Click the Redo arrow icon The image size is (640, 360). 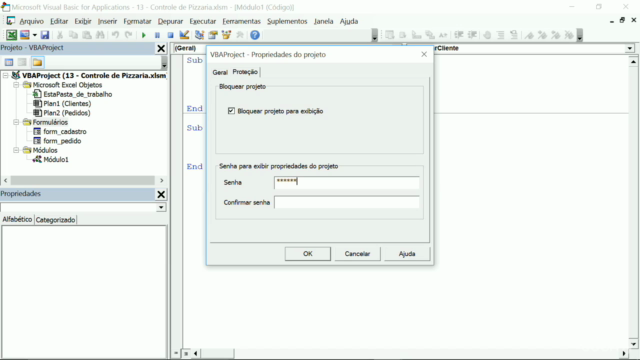click(129, 35)
